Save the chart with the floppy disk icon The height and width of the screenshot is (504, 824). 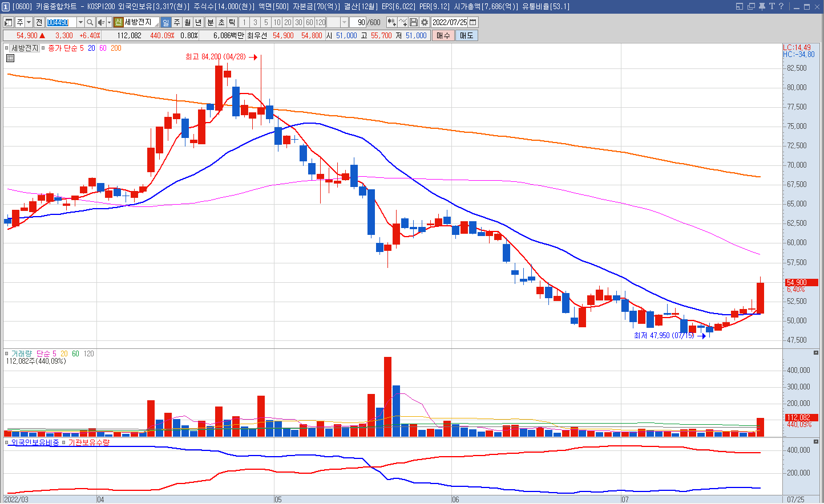click(x=414, y=22)
